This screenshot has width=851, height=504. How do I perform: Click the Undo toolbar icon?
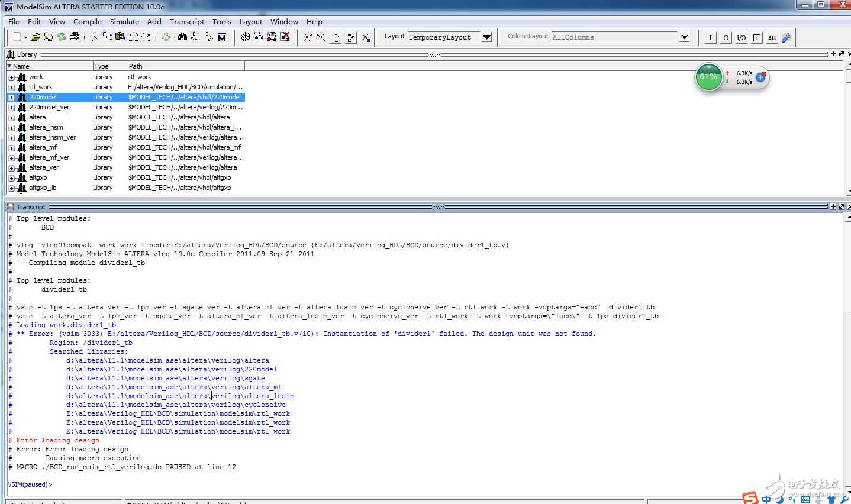click(133, 37)
